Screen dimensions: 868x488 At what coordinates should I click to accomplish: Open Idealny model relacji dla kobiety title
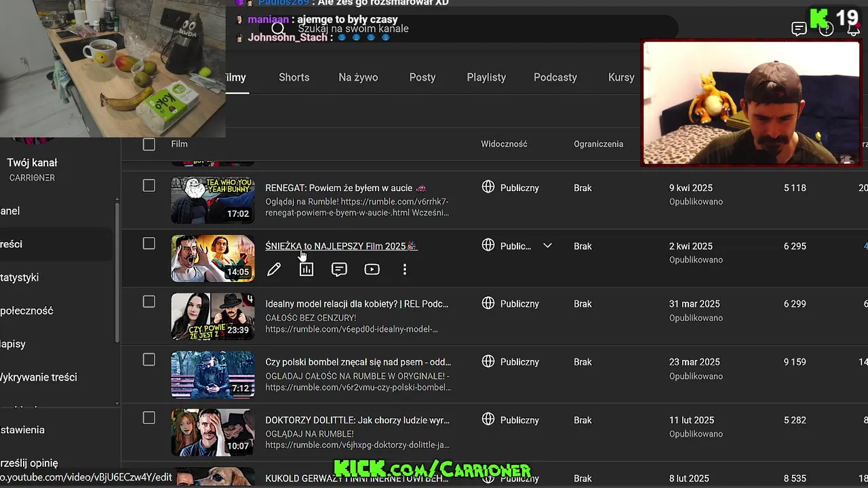357,304
